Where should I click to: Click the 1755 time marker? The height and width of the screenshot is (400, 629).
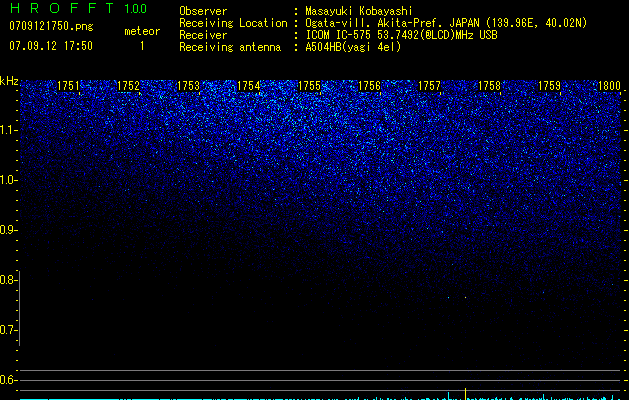[309, 86]
